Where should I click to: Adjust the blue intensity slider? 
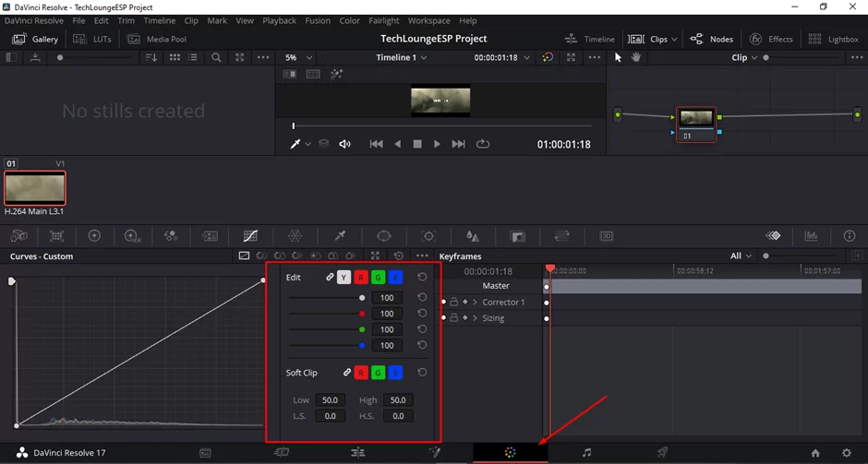pyautogui.click(x=327, y=346)
